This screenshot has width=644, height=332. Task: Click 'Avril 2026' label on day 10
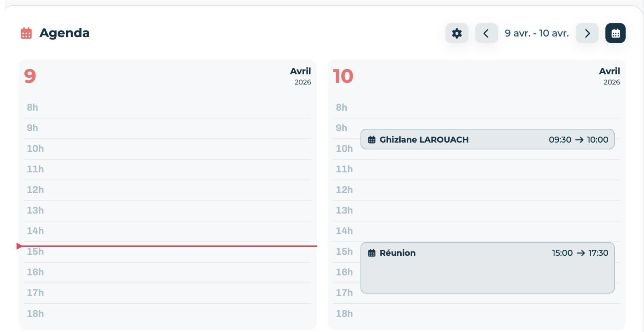click(x=609, y=76)
